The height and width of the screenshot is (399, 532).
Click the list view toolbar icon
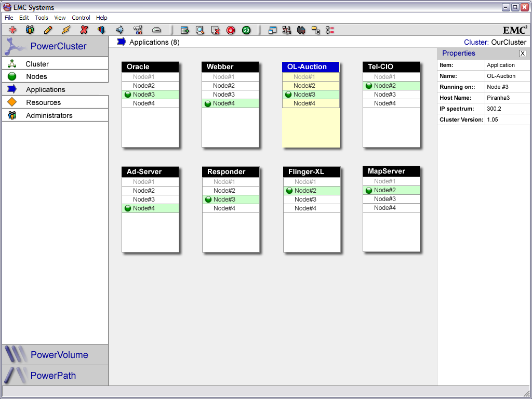pyautogui.click(x=330, y=30)
